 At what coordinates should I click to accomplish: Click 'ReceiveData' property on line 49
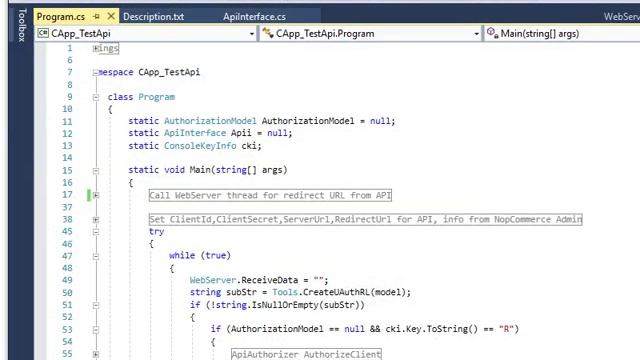coord(269,280)
